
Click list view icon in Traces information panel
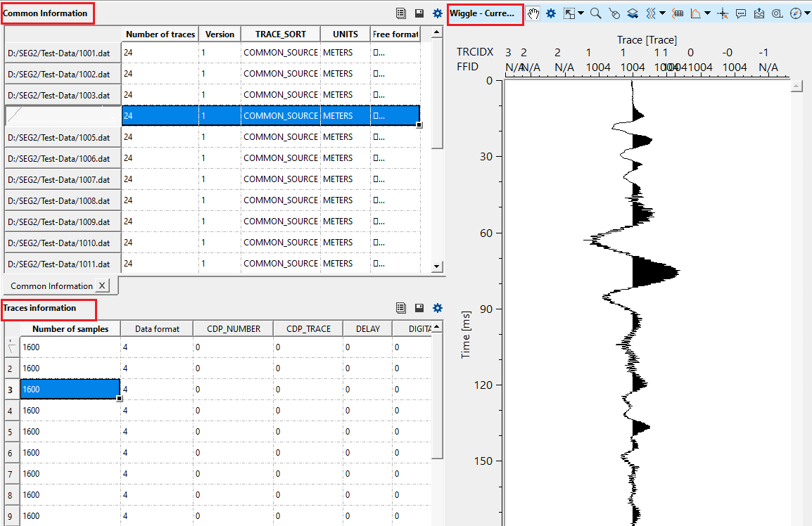pyautogui.click(x=401, y=307)
